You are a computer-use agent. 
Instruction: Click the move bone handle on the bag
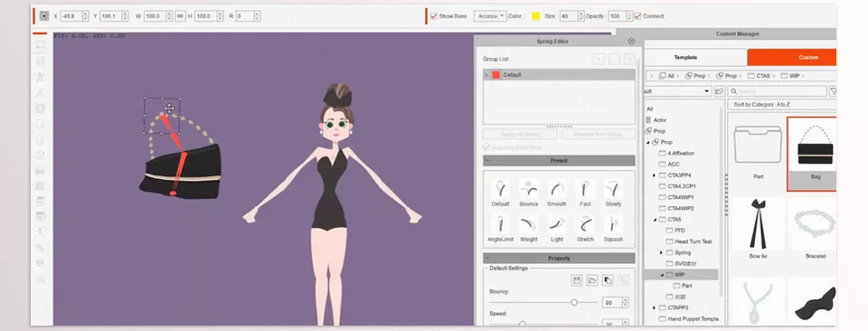pos(169,108)
